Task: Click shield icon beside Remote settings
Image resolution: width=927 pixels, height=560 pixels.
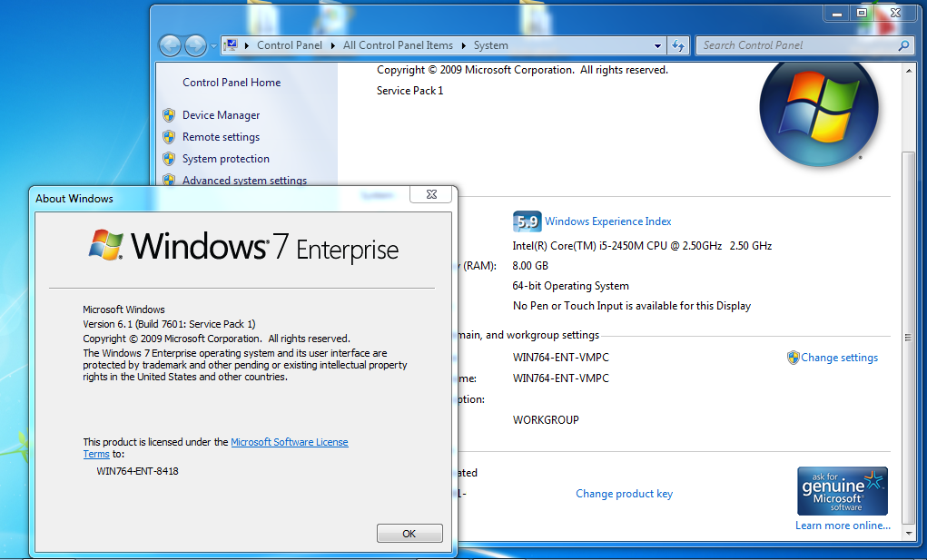Action: coord(169,137)
